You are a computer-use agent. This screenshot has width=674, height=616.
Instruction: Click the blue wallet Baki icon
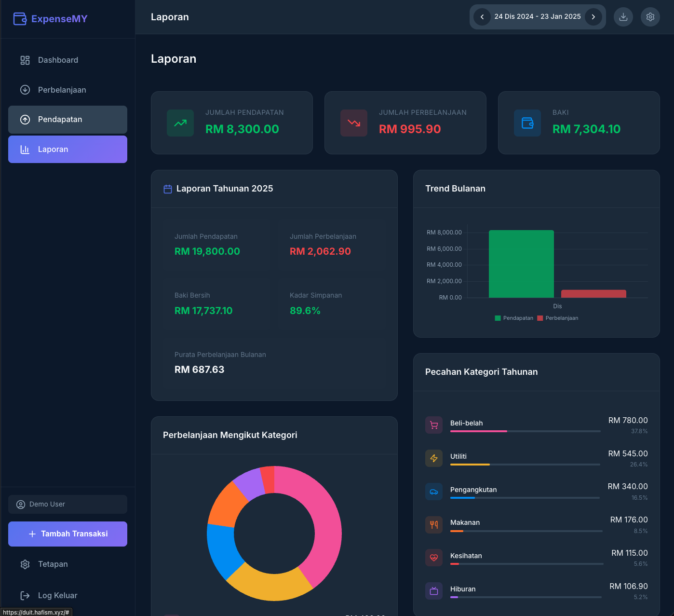click(x=527, y=123)
